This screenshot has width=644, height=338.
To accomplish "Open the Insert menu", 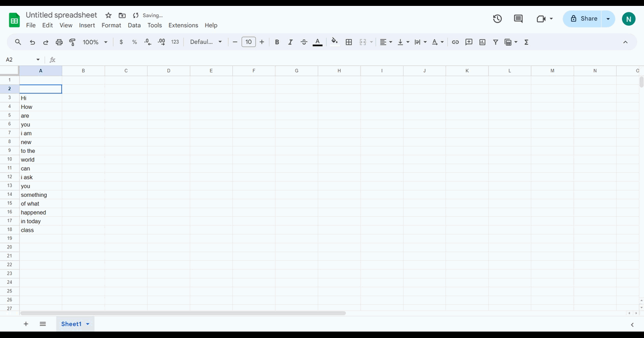I will point(87,25).
